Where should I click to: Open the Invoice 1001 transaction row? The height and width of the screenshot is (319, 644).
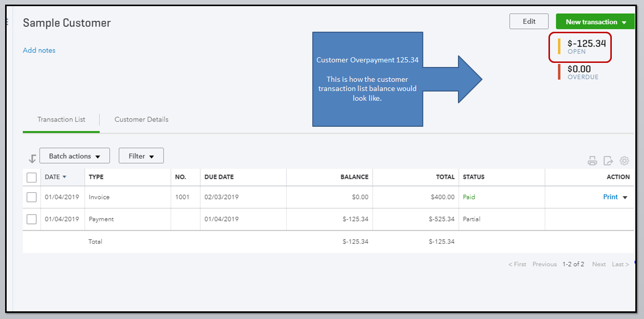(99, 197)
